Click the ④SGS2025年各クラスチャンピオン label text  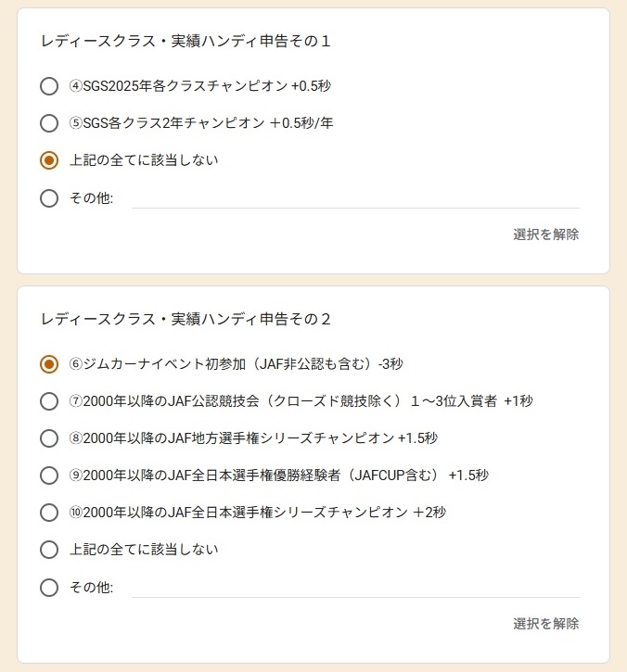point(199,86)
